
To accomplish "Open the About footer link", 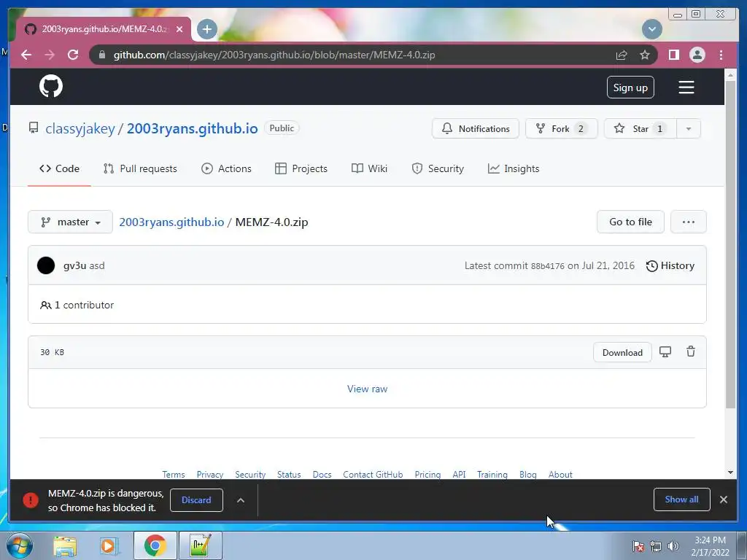I will click(560, 474).
